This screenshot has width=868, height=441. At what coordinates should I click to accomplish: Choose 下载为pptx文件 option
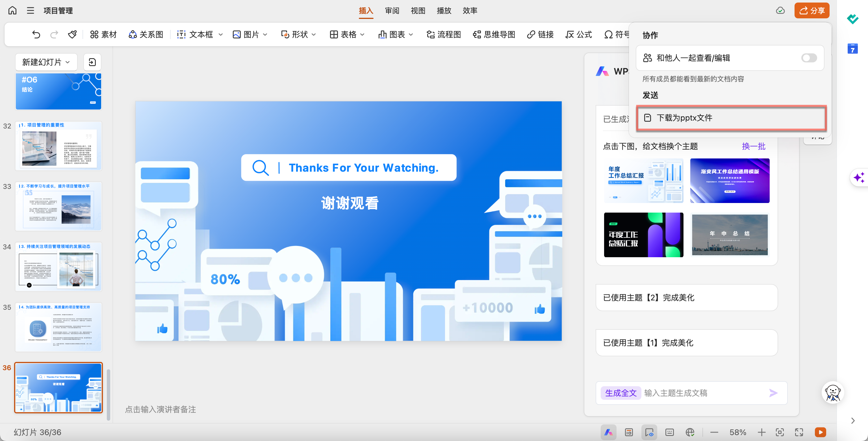coord(731,118)
